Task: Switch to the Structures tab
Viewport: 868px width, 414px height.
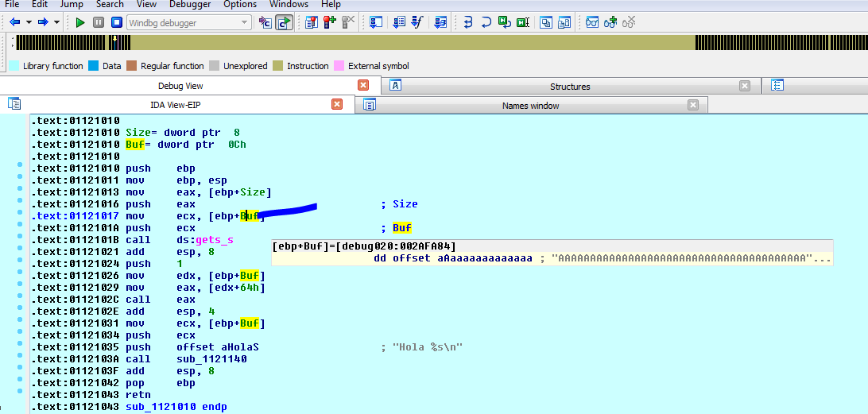Action: (569, 86)
